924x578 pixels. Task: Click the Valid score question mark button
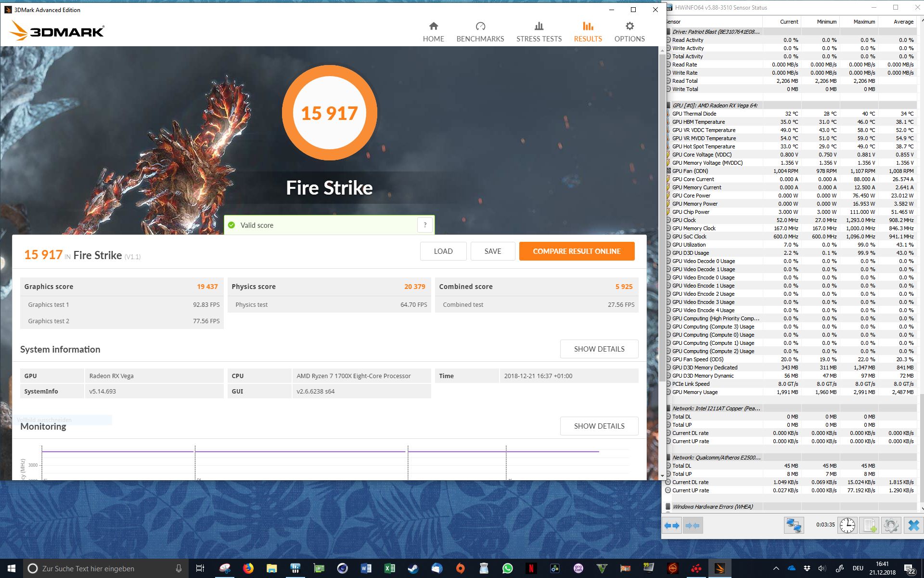click(425, 225)
